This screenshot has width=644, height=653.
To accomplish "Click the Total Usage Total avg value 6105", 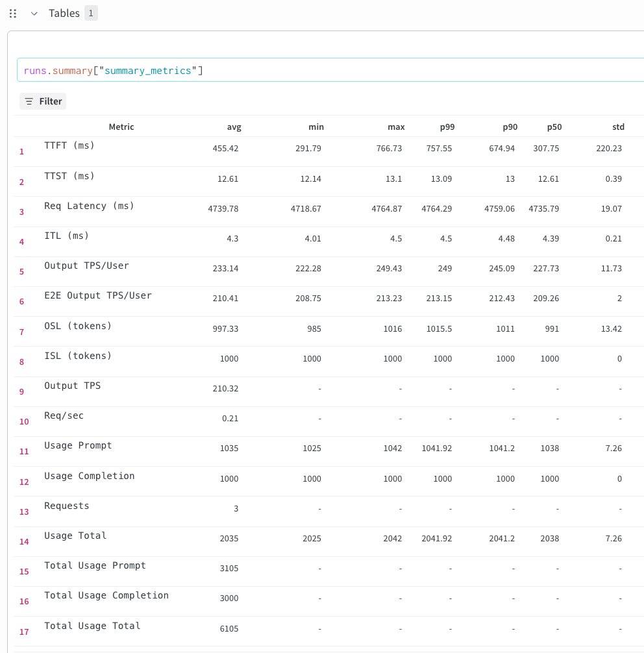I will (229, 628).
